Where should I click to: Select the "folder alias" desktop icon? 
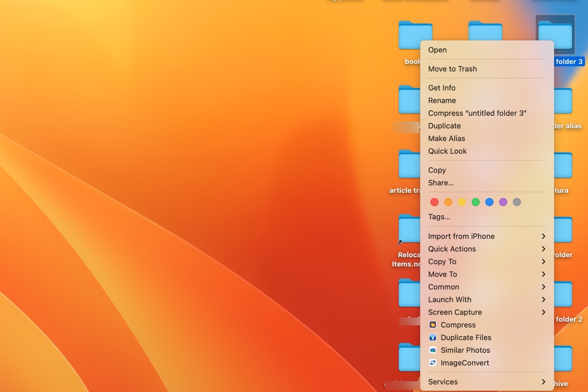pos(563,100)
